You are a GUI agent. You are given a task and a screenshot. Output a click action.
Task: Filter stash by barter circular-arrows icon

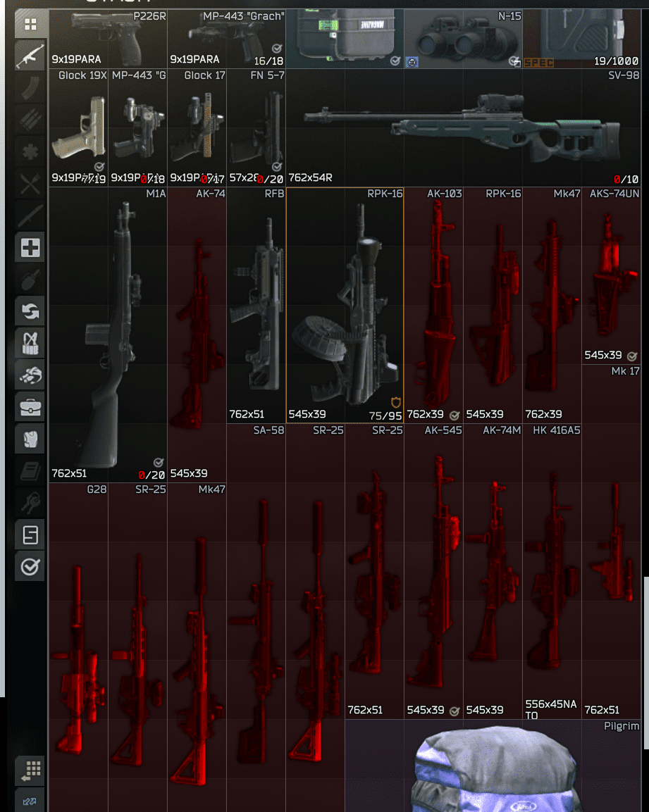pos(30,312)
